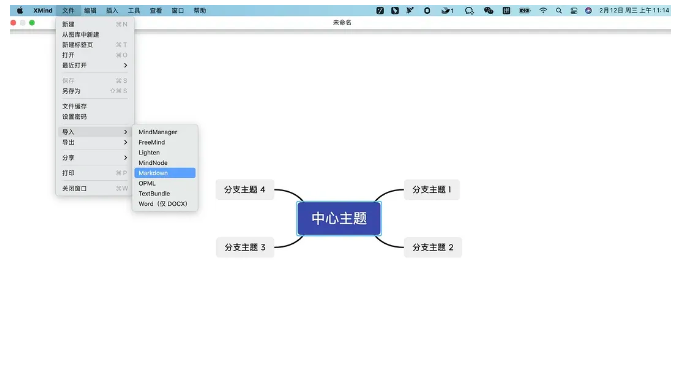Import from MindNode format
Image resolution: width=681 pixels, height=383 pixels.
pos(165,163)
